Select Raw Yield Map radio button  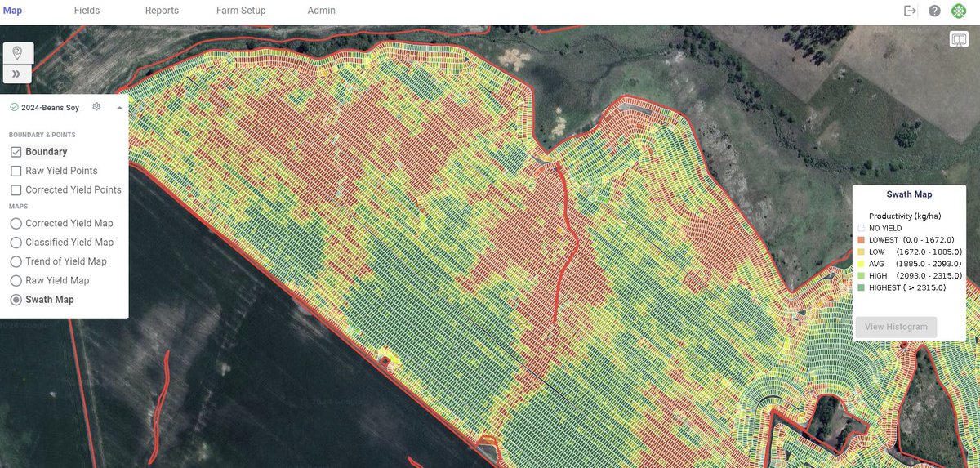pyautogui.click(x=16, y=280)
